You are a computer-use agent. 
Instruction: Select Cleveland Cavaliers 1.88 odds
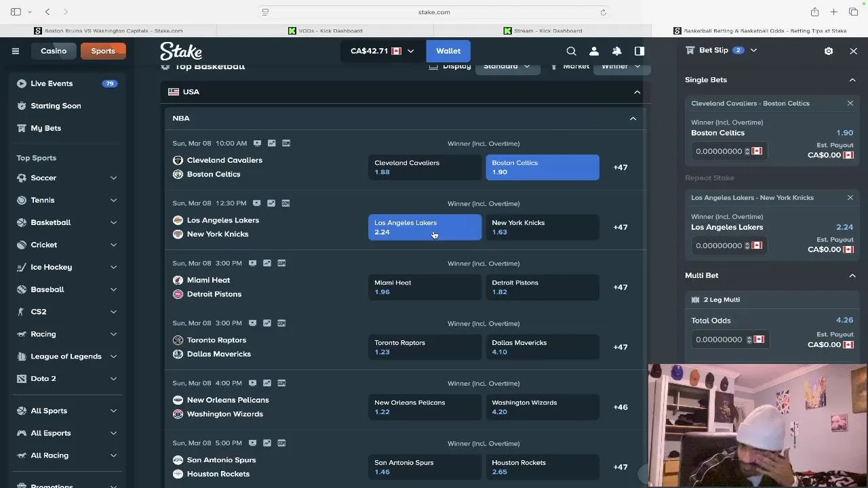tap(425, 167)
